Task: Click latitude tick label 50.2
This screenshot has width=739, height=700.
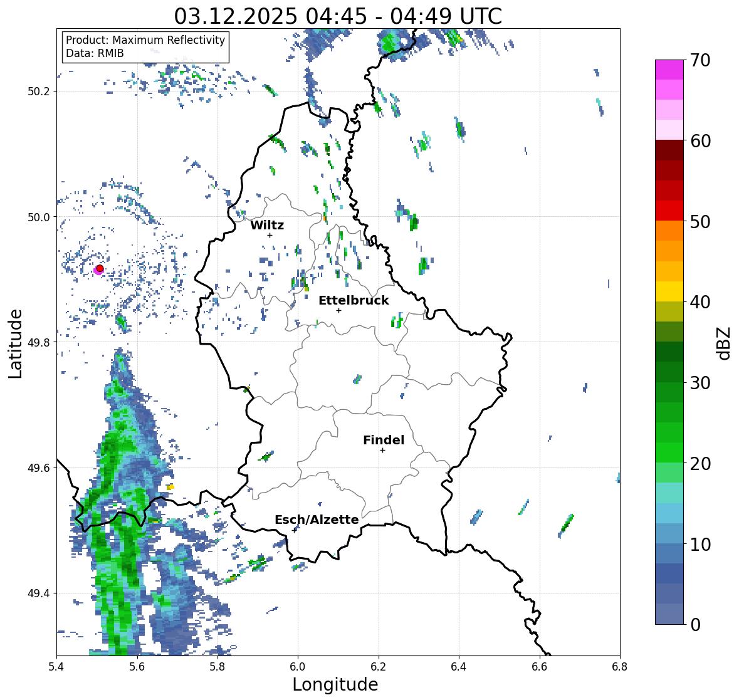Action: [39, 91]
